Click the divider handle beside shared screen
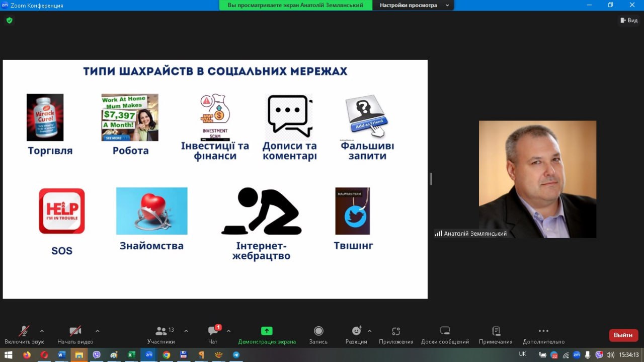This screenshot has width=644, height=362. (431, 179)
